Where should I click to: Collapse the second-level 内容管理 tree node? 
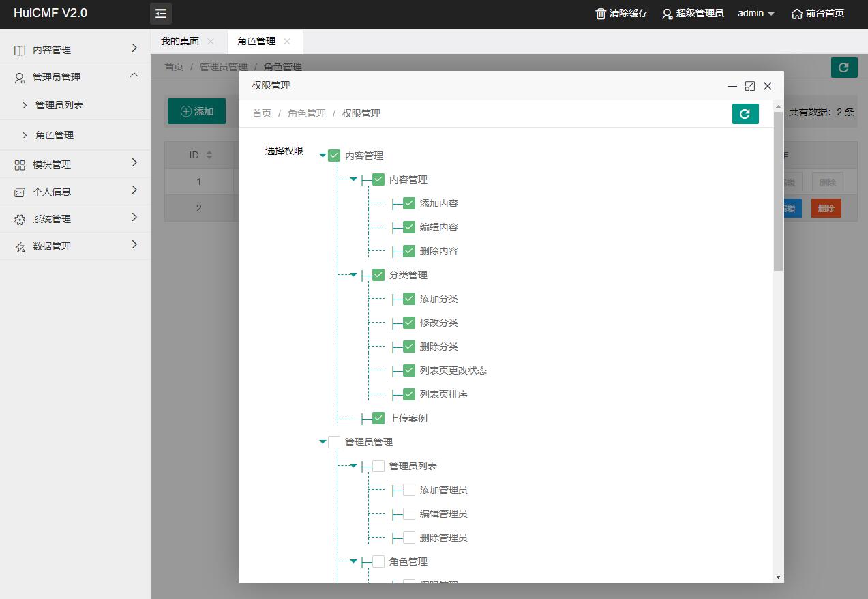coord(353,179)
